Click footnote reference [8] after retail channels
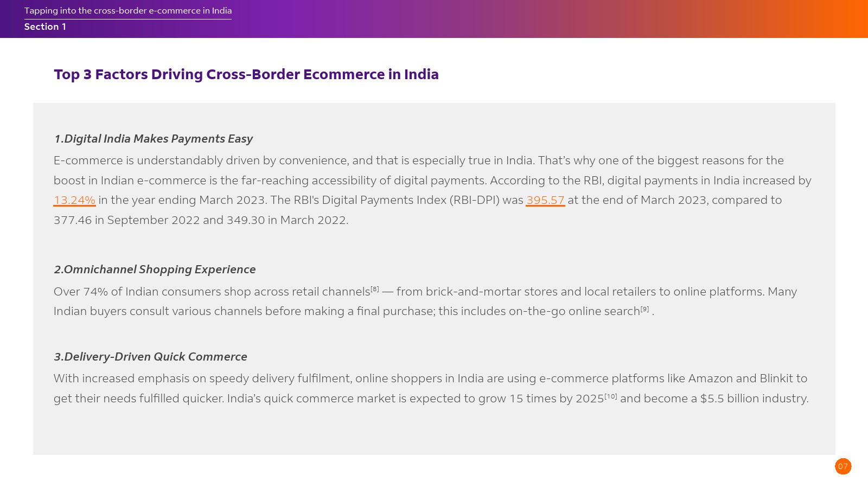Image resolution: width=868 pixels, height=488 pixels. point(375,289)
